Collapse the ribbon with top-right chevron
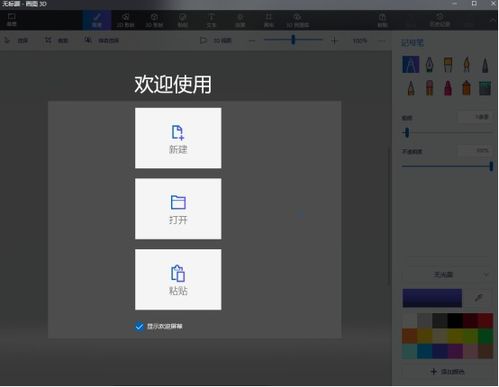The width and height of the screenshot is (499, 387). (492, 20)
